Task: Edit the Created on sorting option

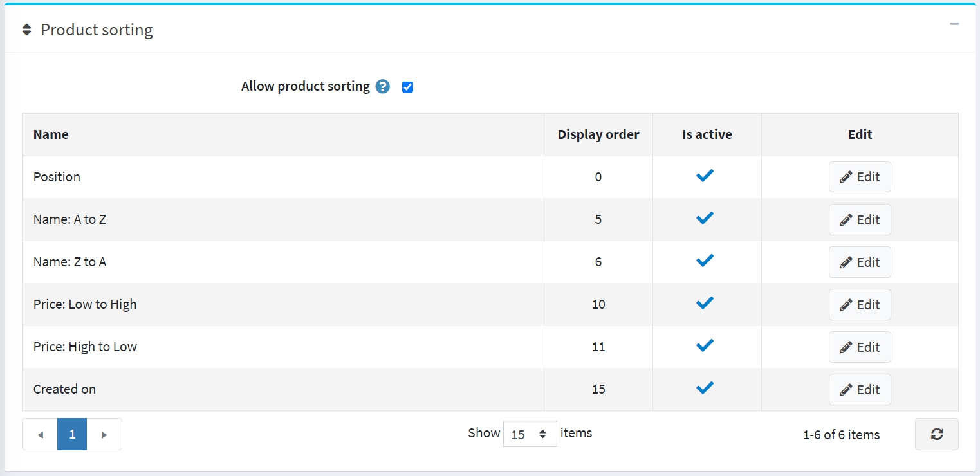Action: click(x=859, y=389)
